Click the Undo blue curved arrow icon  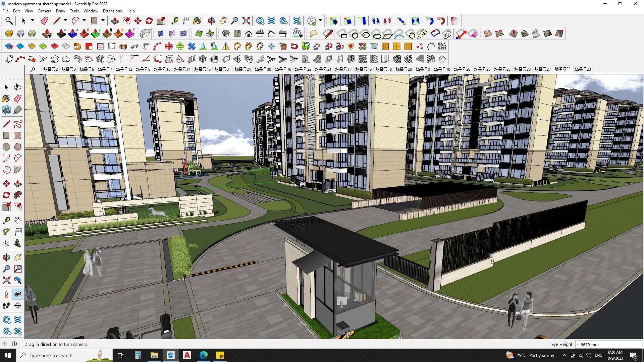click(x=430, y=21)
